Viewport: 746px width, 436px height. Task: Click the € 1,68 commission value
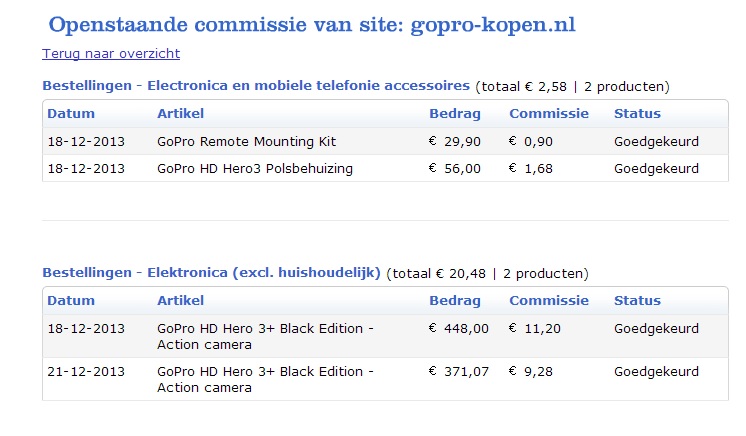[530, 168]
